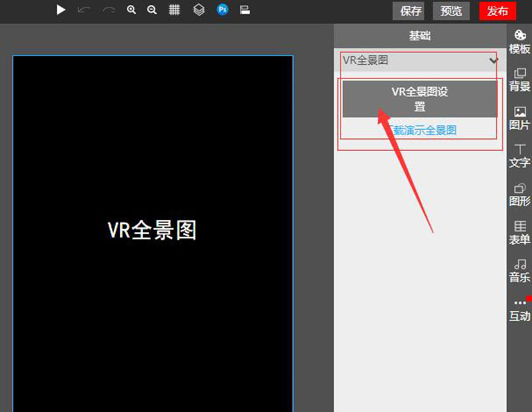Click the undo arrow icon
The width and height of the screenshot is (532, 412).
(84, 10)
